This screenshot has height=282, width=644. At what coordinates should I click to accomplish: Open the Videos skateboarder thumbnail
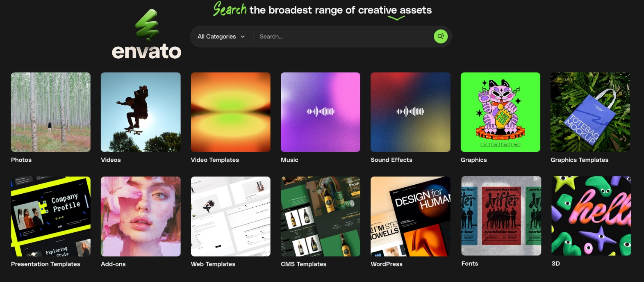coord(141,112)
